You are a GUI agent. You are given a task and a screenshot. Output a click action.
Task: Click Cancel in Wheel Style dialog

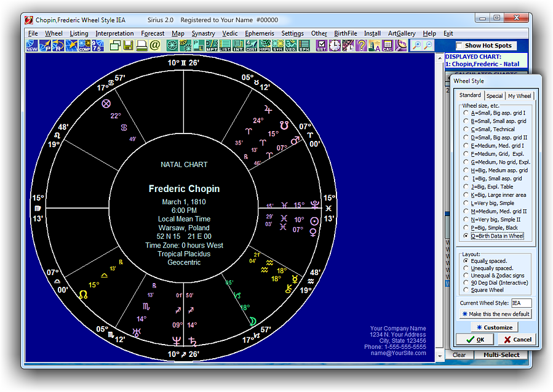point(517,340)
